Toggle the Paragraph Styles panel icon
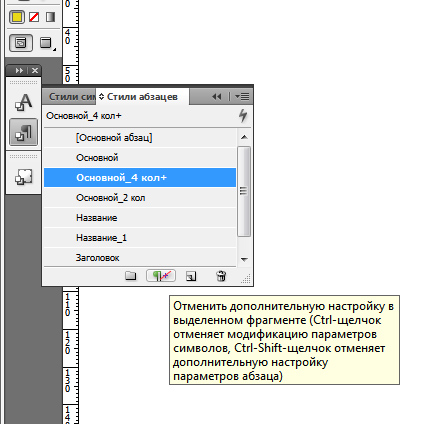 pyautogui.click(x=23, y=132)
